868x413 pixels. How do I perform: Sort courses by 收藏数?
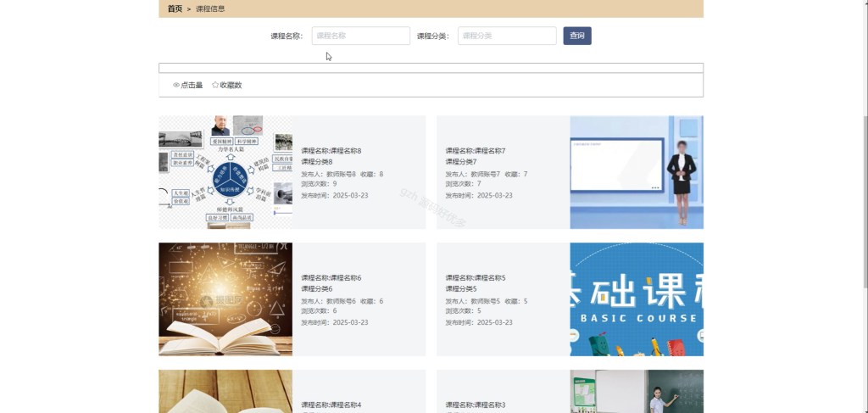(227, 86)
